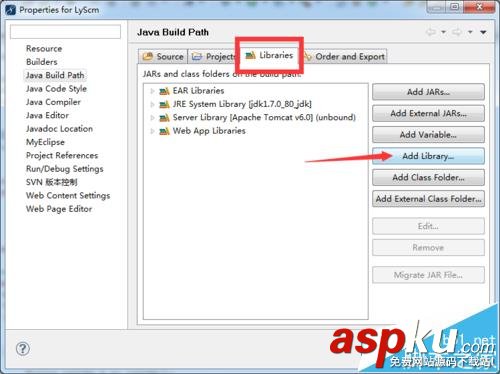This screenshot has width=500, height=374.
Task: Open the view menu dropdown triangle
Action: [483, 32]
